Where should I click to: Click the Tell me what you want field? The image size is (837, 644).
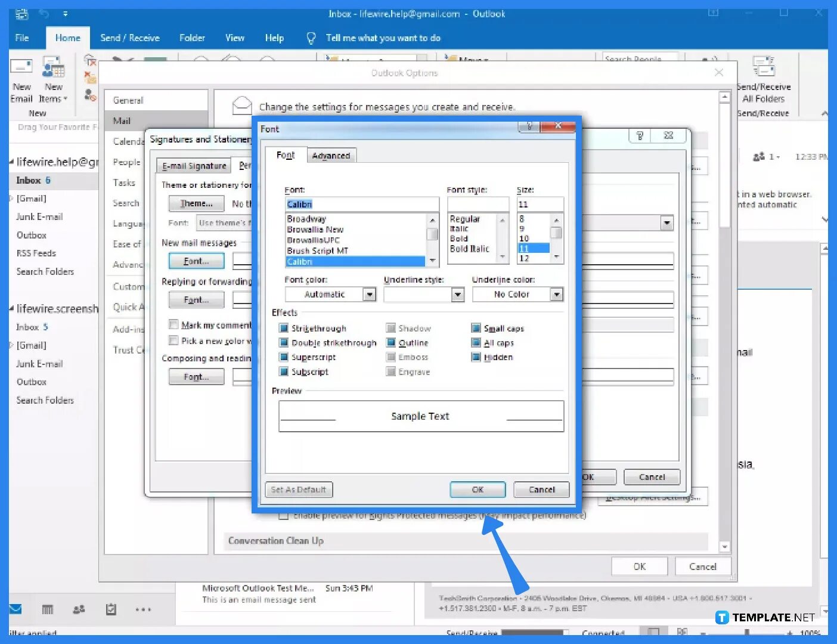(x=383, y=38)
